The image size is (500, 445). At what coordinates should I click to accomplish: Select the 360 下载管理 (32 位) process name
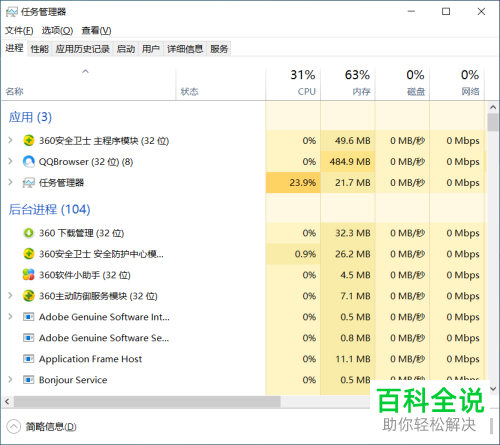coord(82,233)
